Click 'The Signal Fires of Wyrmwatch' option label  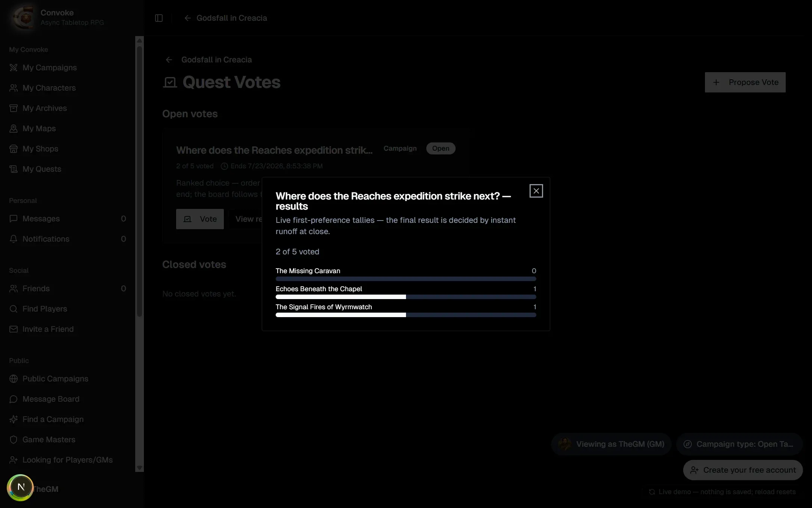[x=324, y=307]
